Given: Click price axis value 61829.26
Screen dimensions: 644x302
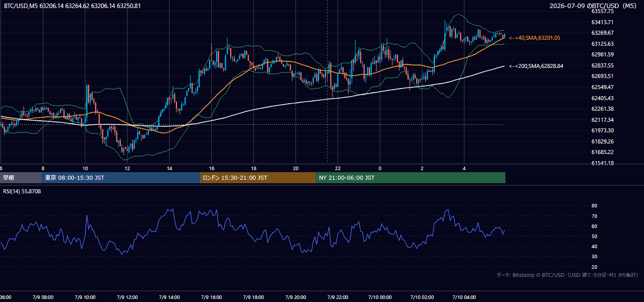Looking at the screenshot, I should [602, 141].
